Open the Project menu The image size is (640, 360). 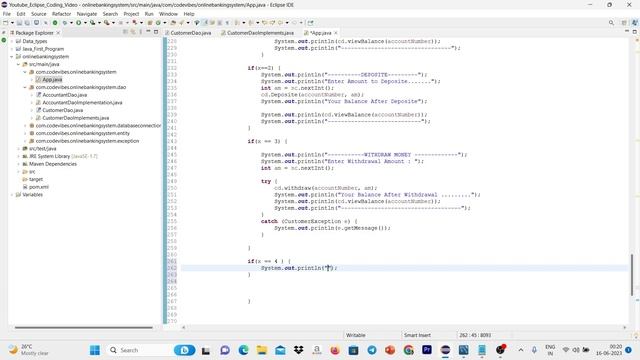pyautogui.click(x=131, y=14)
